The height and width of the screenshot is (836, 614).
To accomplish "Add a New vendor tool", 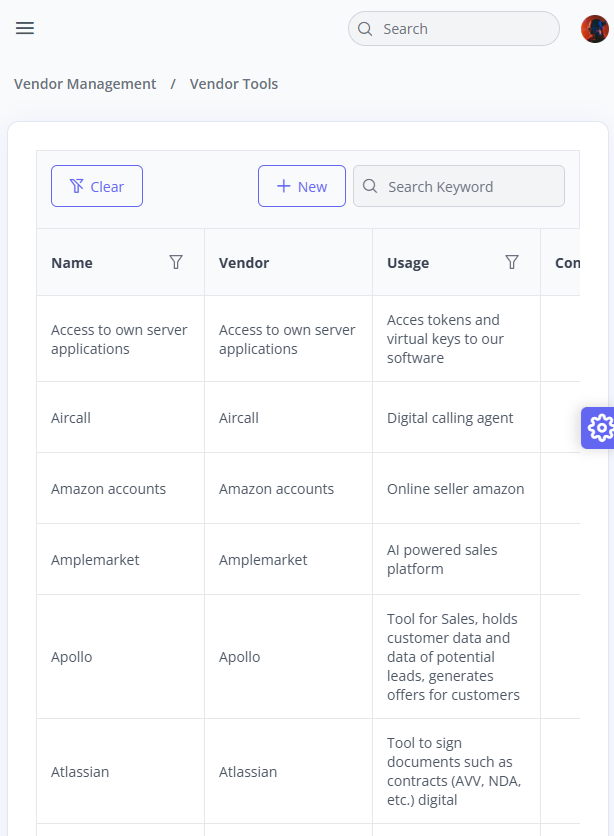I will point(302,186).
